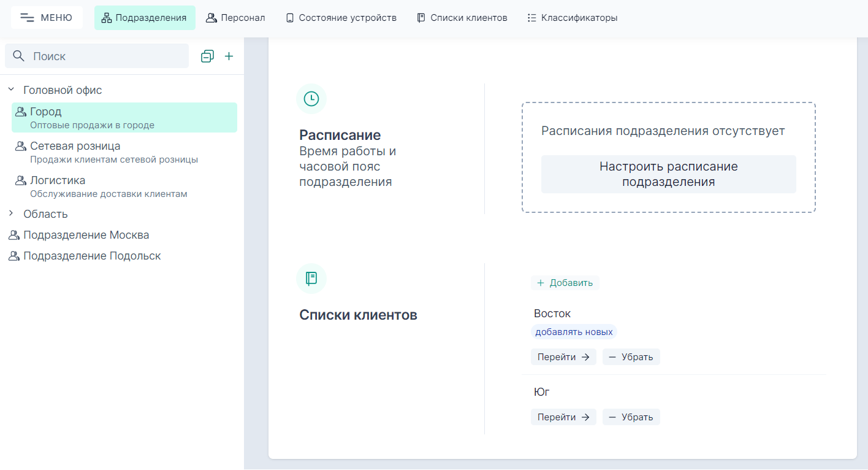The image size is (868, 470).
Task: Click the plus icon to create a subdivision
Action: pos(229,56)
